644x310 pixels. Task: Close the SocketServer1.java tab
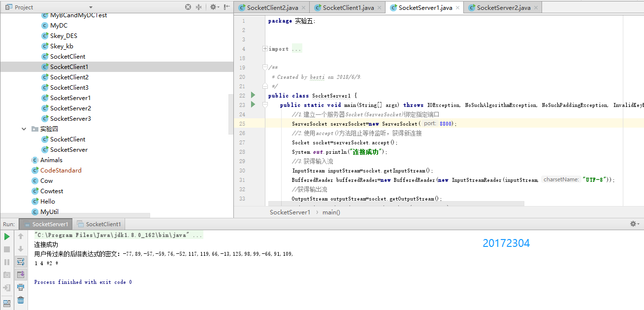pos(458,7)
